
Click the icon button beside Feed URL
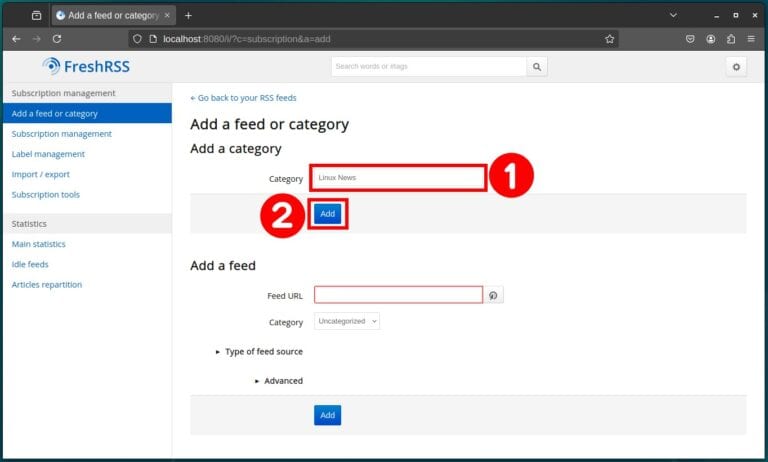(x=493, y=295)
